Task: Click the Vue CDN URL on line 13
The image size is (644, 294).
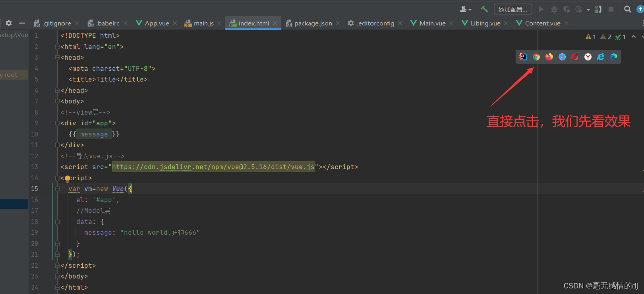Action: pos(213,167)
